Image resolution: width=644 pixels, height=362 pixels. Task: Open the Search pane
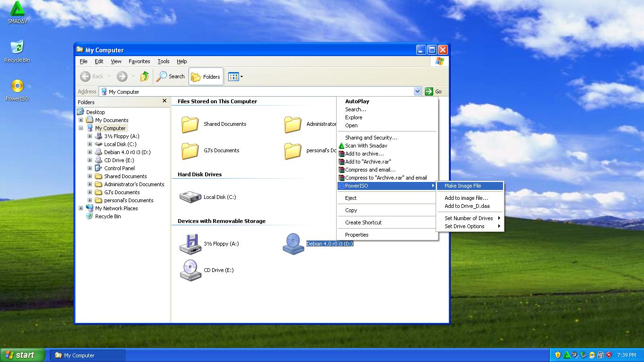(x=171, y=76)
